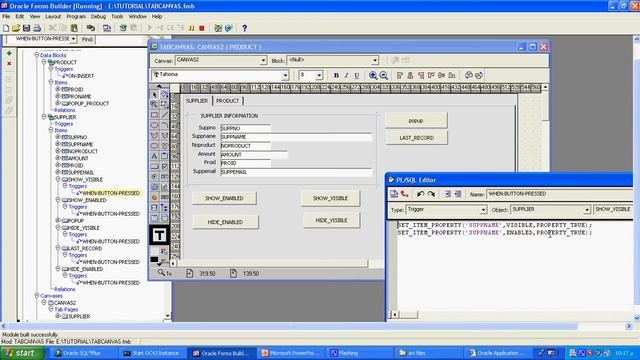Stop the running form with red square icon
Viewport: 640px width, 360px height.
202,28
